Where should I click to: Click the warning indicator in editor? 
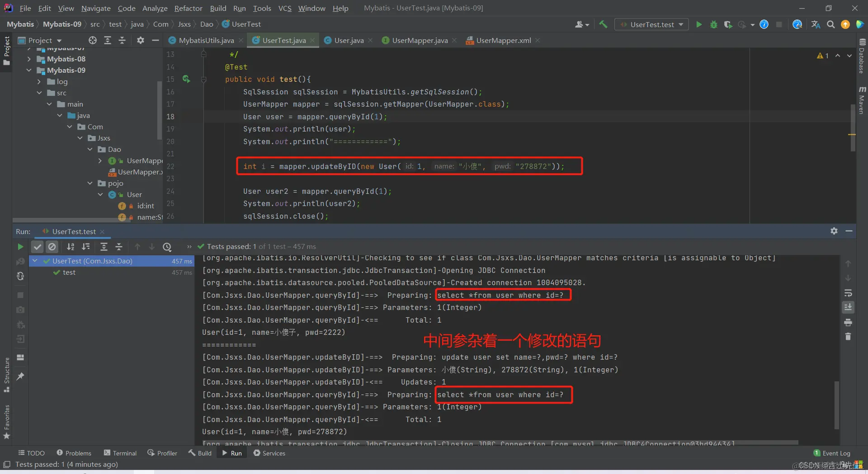click(823, 56)
